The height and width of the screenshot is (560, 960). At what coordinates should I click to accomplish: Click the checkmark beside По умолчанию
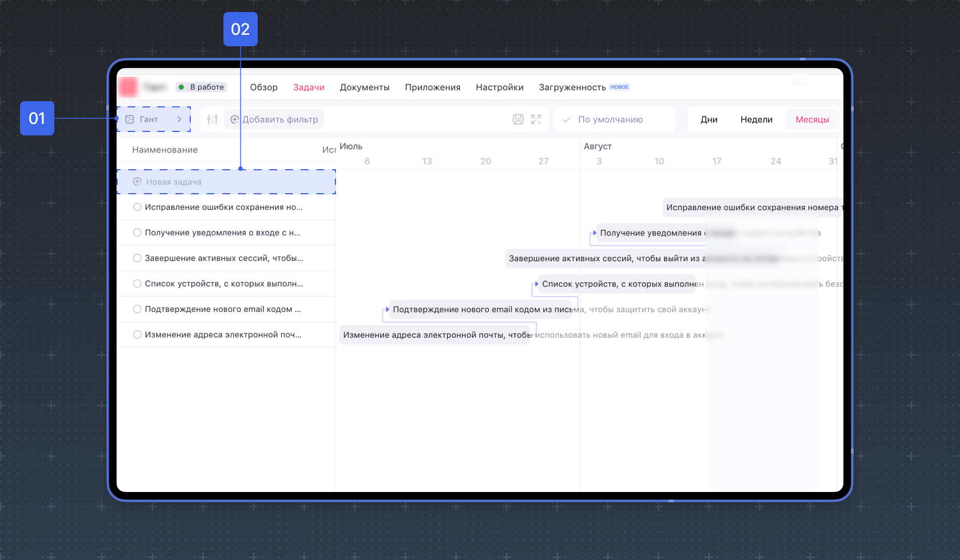567,119
